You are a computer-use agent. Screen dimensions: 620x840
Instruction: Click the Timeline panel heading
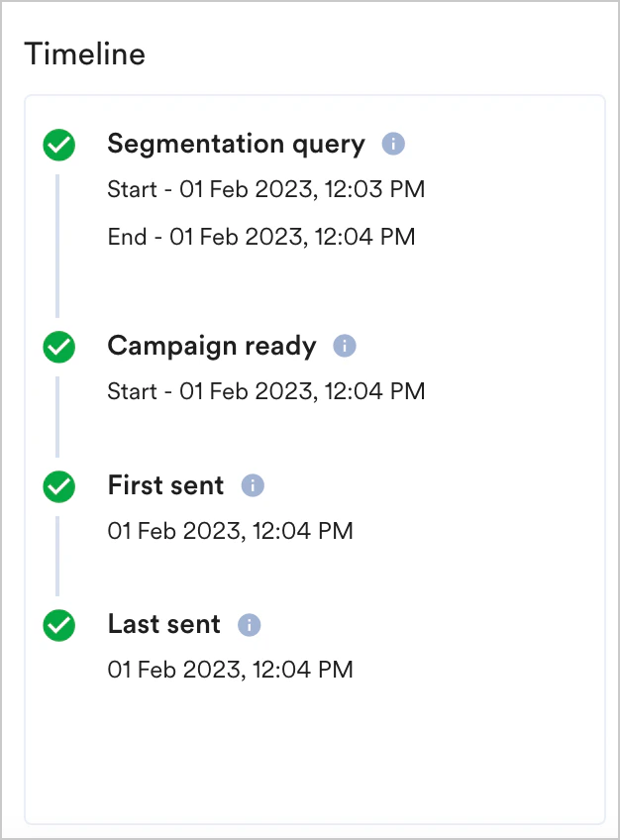coord(84,54)
